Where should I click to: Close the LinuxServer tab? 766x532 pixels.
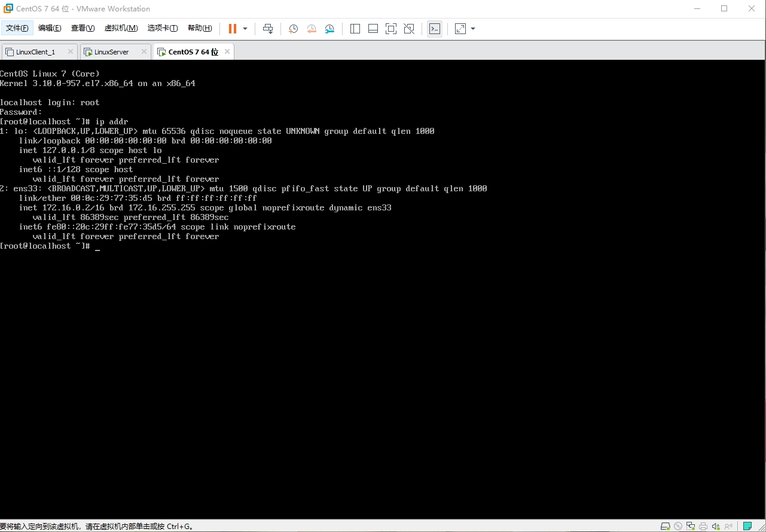[x=144, y=51]
